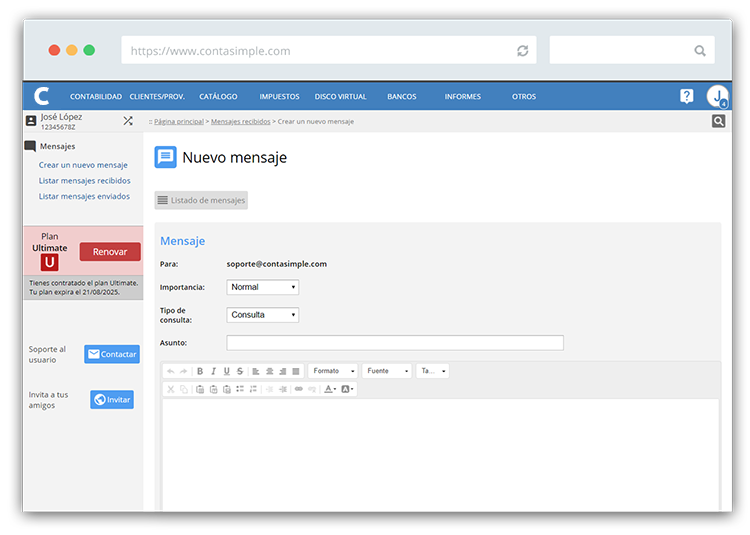Open the CATÁLOGO menu
Viewport: 750px width, 535px height.
[x=218, y=97]
